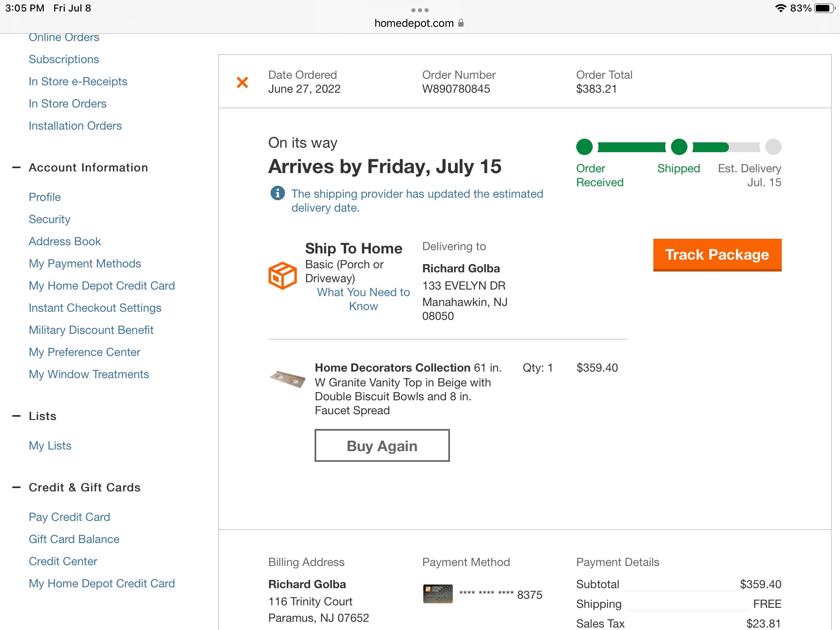This screenshot has height=630, width=840.
Task: Click the orange Ship To Home box icon
Action: point(282,276)
